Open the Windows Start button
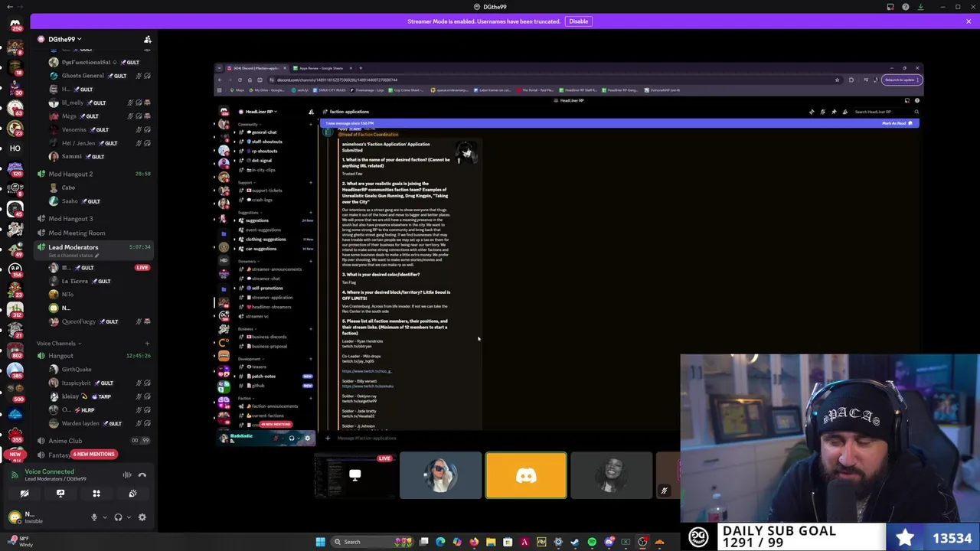 tap(321, 542)
